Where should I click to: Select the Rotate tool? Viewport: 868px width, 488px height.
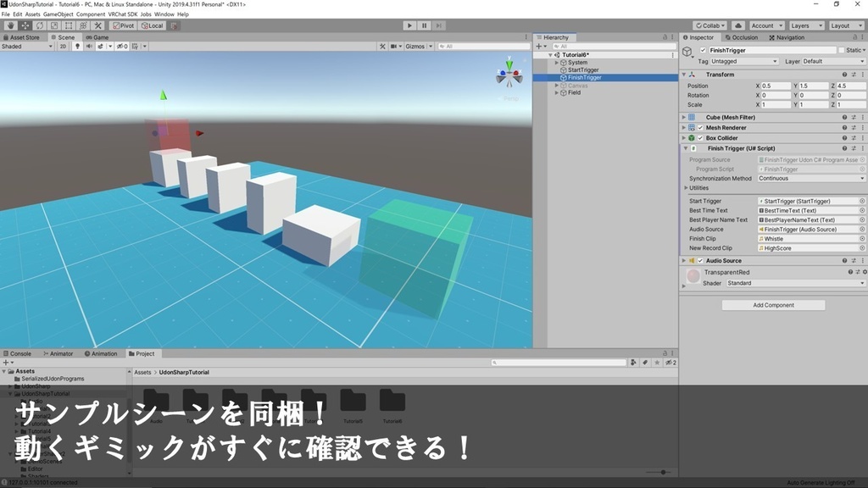39,26
